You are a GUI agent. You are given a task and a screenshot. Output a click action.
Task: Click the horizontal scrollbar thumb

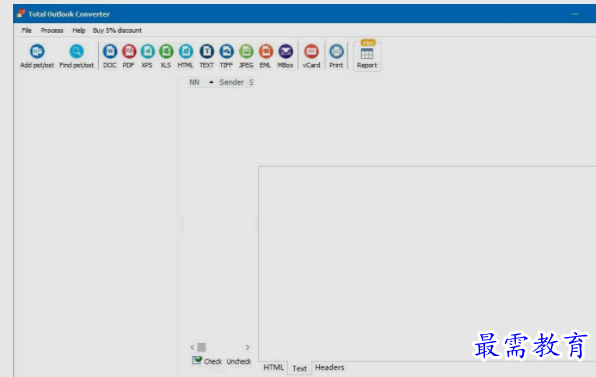[x=201, y=347]
